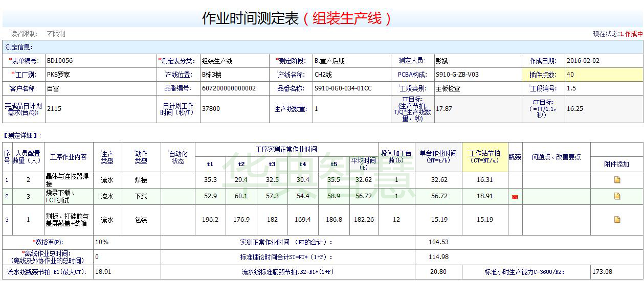644x281 pixels.
Task: Click the 客户名称 value 百富
Action: [53, 88]
